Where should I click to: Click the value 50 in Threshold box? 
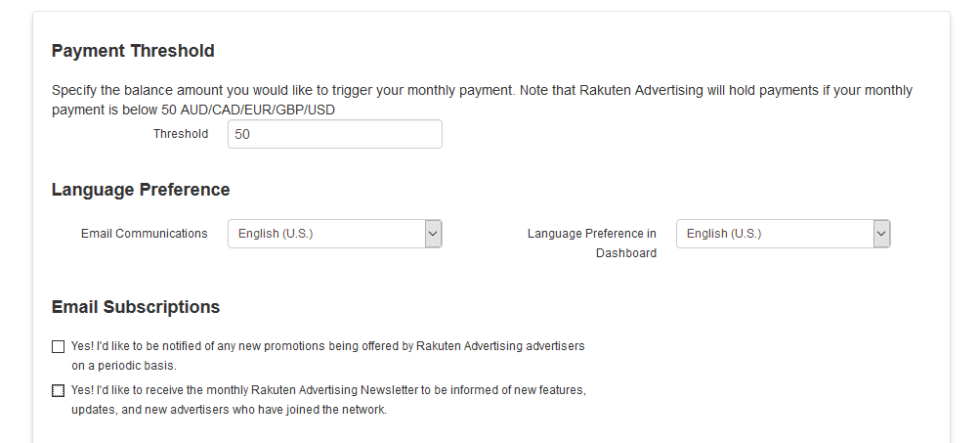click(x=242, y=135)
